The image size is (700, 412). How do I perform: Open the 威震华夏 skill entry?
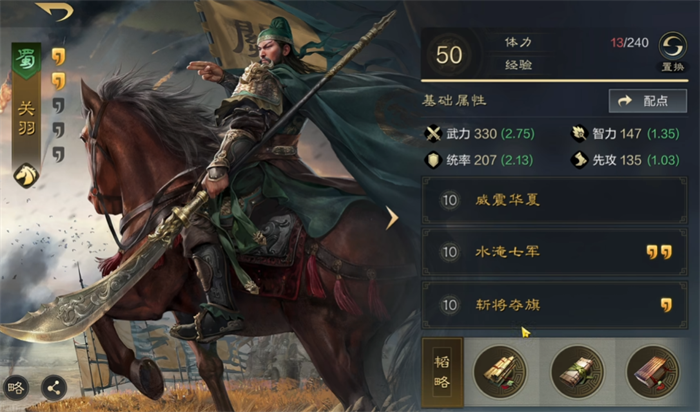click(554, 200)
